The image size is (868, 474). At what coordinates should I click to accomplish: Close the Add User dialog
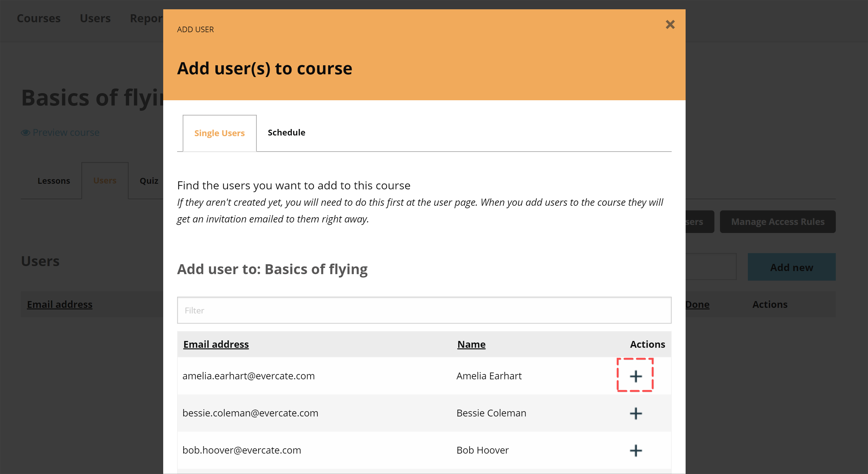pos(670,24)
